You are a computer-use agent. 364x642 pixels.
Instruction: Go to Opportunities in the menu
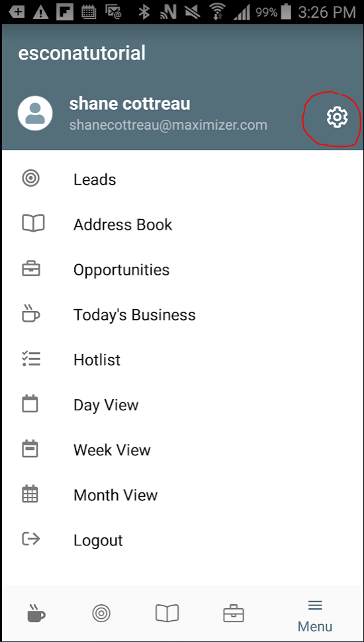click(182, 269)
